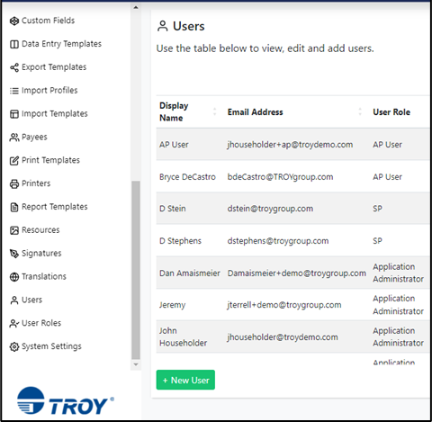Open Payees using the people icon

click(x=14, y=137)
